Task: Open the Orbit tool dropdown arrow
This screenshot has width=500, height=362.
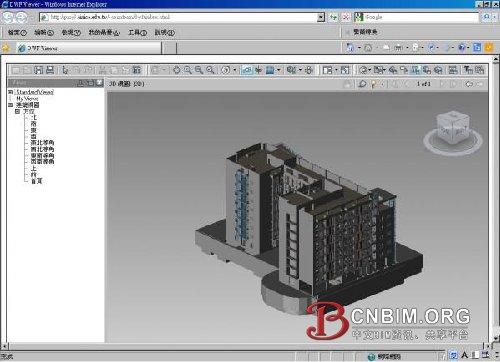Action: (x=235, y=70)
